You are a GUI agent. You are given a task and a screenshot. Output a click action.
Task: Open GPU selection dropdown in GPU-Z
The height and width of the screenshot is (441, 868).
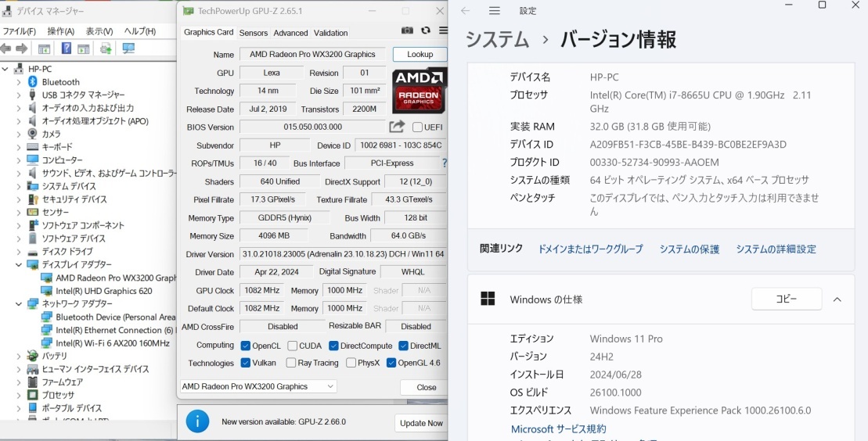coord(258,386)
